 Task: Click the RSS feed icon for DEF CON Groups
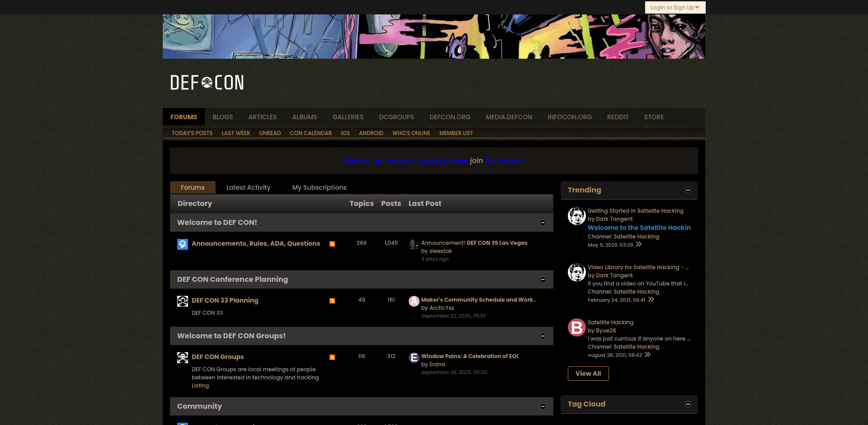click(332, 357)
